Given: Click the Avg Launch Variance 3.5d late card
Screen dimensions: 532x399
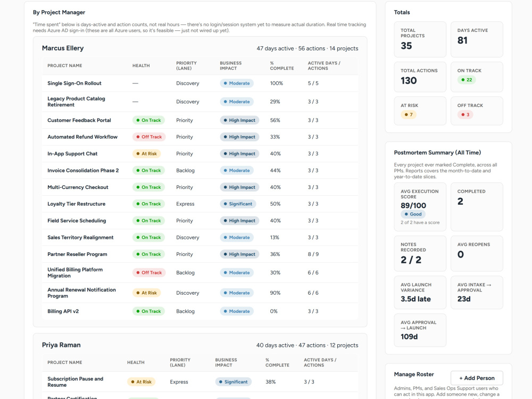Looking at the screenshot, I should coord(420,293).
